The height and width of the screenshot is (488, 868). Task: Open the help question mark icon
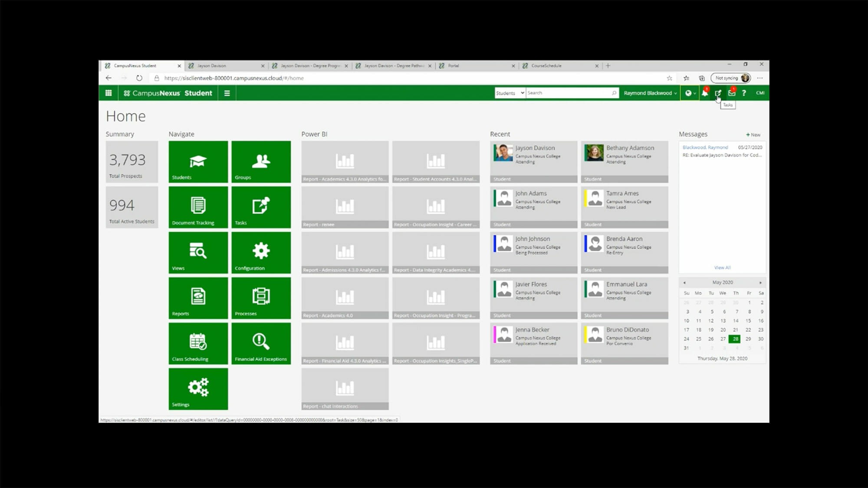[744, 93]
